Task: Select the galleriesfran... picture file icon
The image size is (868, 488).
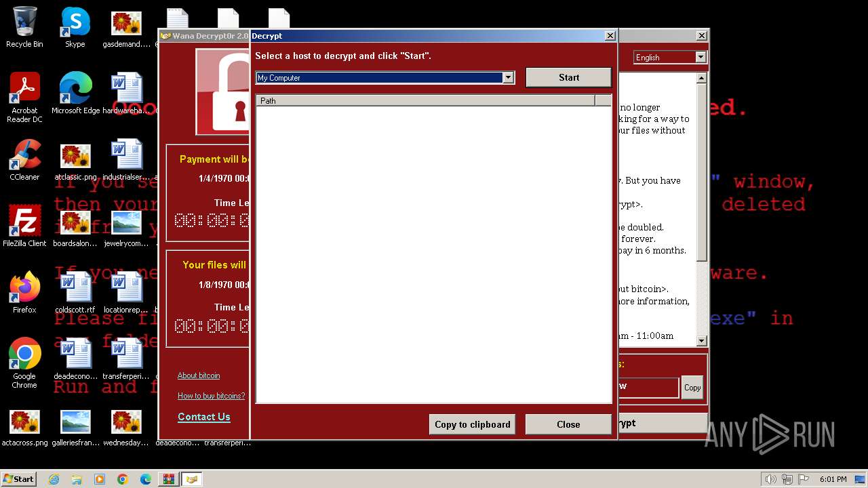Action: point(75,428)
